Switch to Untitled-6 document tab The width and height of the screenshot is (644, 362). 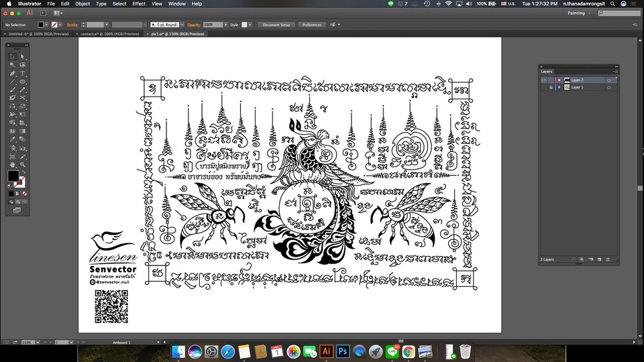[38, 34]
